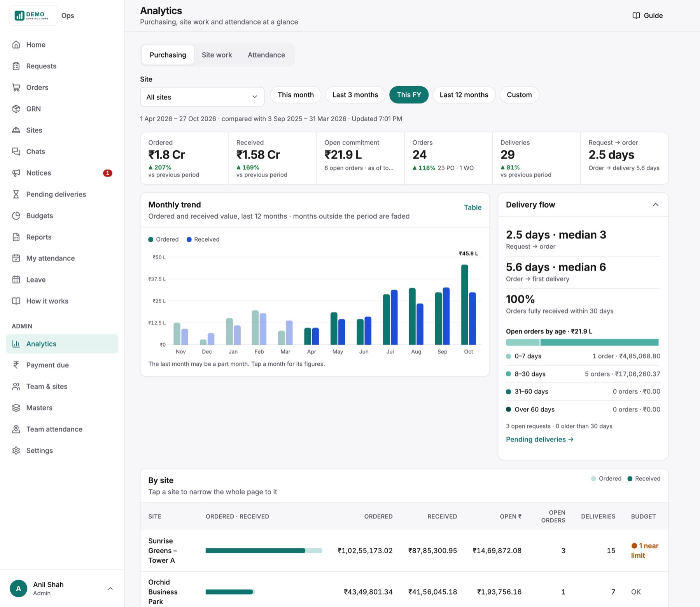Click the red notification badge on Notices
Image resolution: width=700 pixels, height=607 pixels.
(108, 173)
